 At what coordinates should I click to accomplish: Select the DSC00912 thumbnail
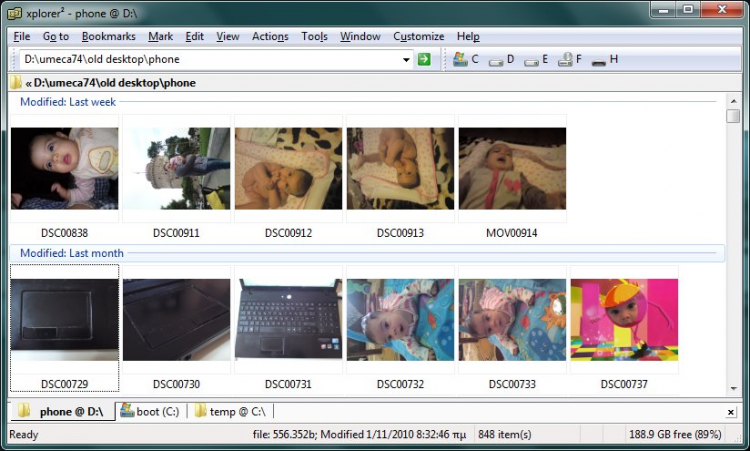pos(288,168)
